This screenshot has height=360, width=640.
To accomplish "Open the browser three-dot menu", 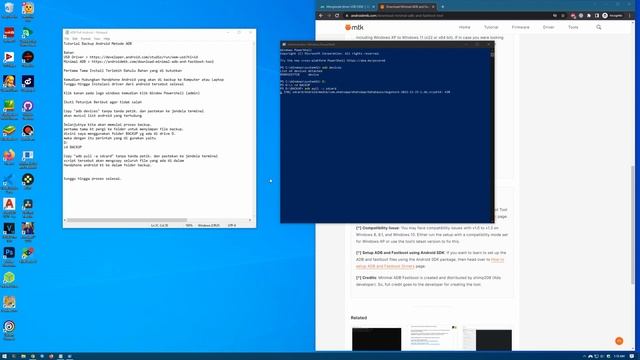I will click(630, 16).
